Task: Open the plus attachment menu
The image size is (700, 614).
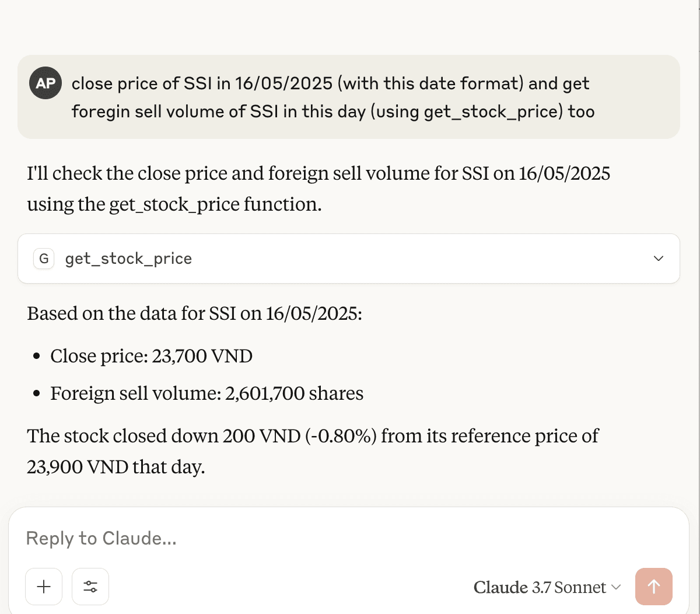Action: (44, 587)
